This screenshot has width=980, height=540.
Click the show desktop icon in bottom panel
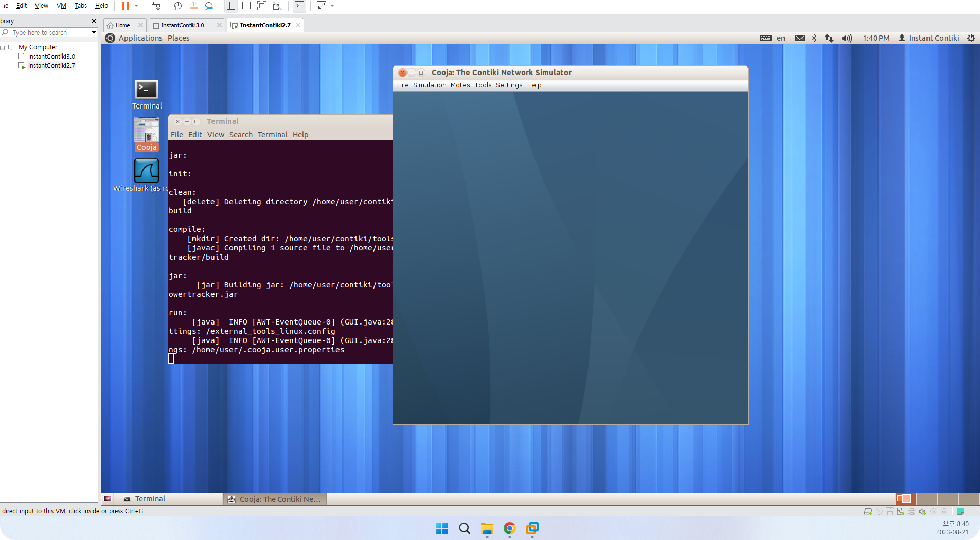(108, 499)
